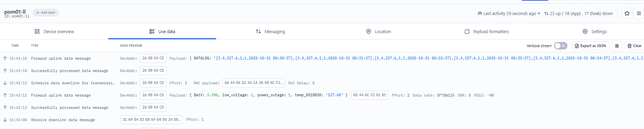Click the uplink arrow icon at 15:43:18 Forward row

click(5, 58)
